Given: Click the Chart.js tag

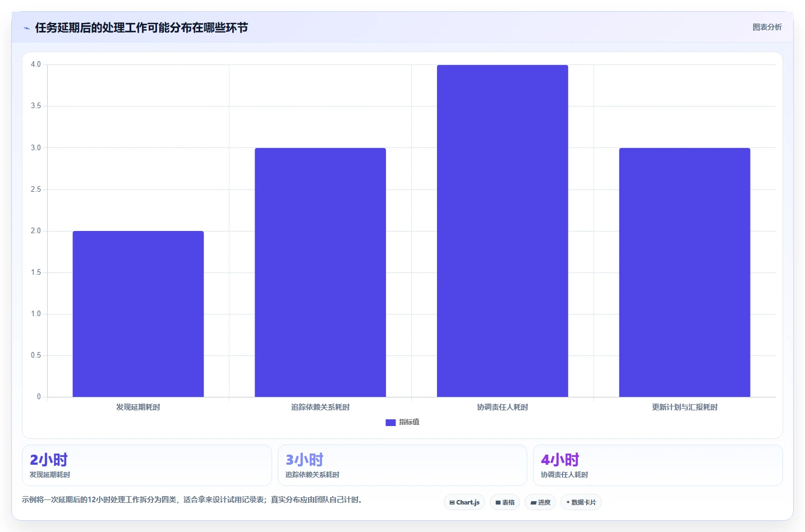Looking at the screenshot, I should tap(464, 502).
